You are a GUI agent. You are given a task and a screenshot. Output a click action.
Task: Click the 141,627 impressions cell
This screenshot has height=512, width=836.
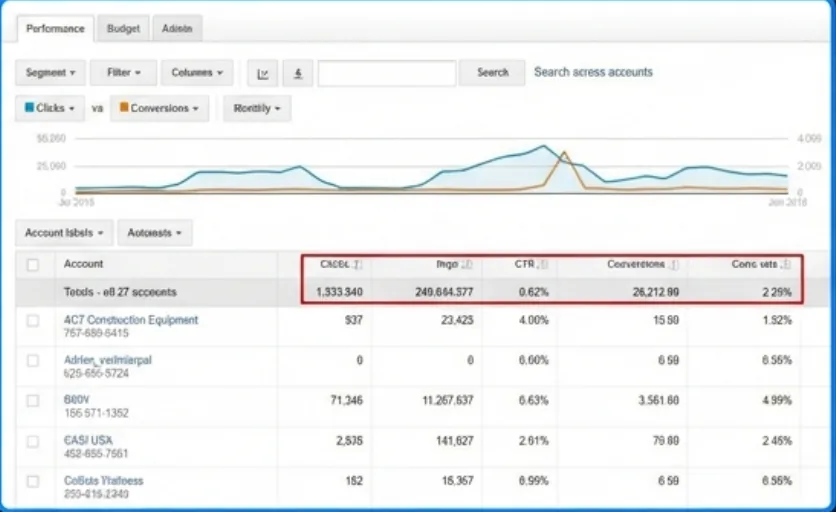tap(454, 441)
